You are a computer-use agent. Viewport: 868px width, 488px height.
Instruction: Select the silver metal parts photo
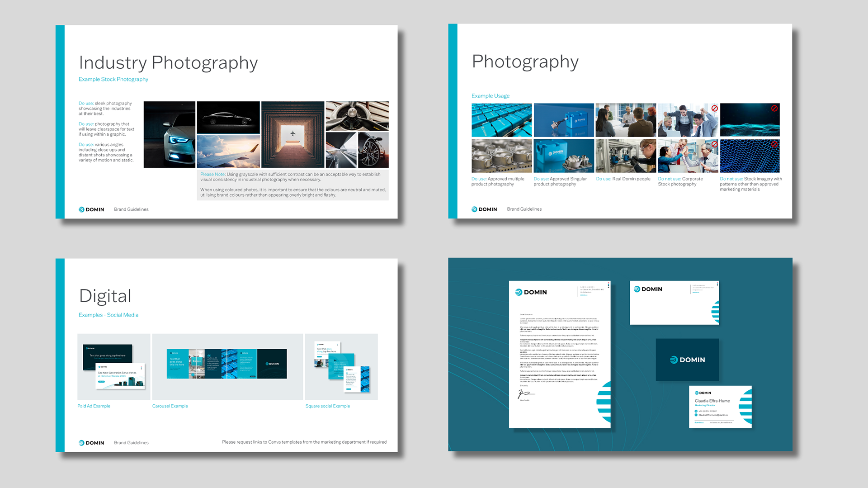point(501,156)
